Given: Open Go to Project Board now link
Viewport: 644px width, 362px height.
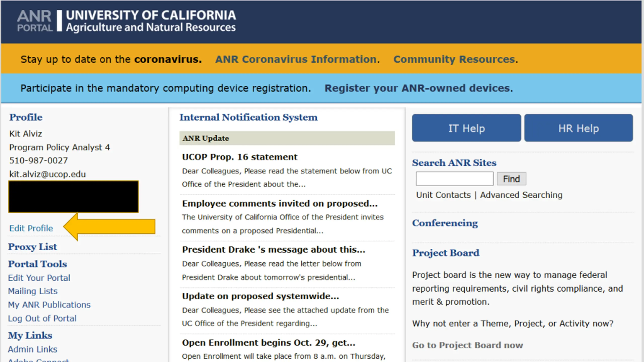Looking at the screenshot, I should coord(468,345).
